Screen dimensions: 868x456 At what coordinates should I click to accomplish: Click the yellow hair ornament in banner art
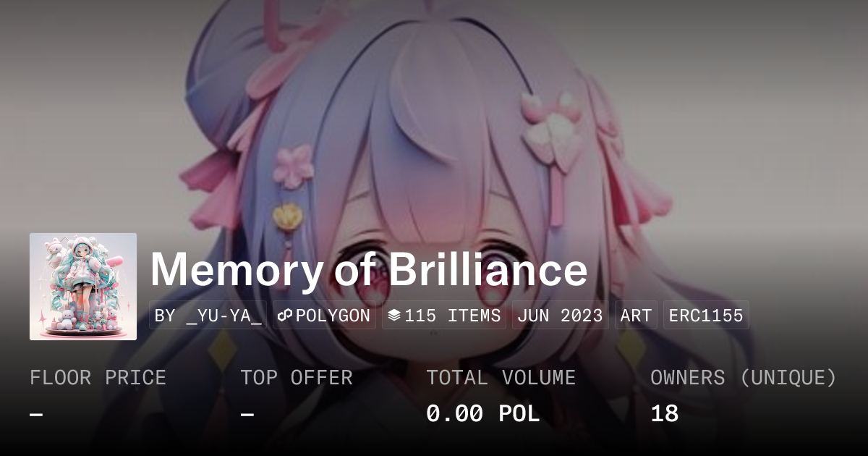click(x=286, y=216)
